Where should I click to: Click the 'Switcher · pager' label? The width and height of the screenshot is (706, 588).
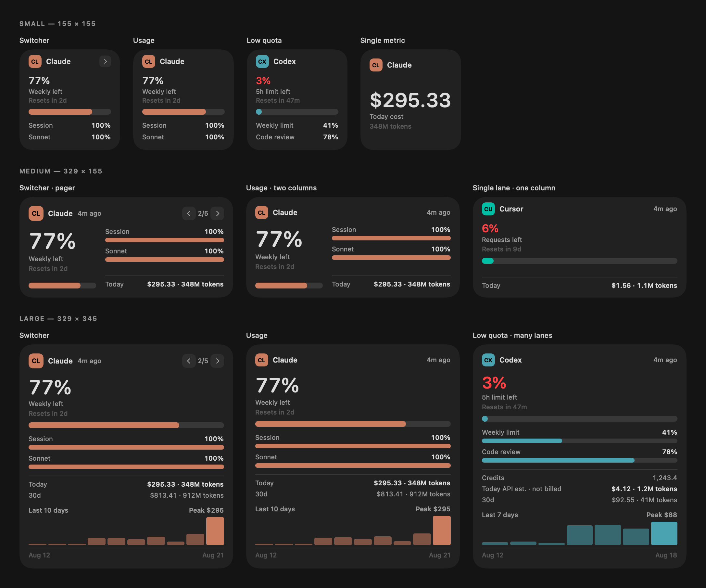pyautogui.click(x=47, y=188)
